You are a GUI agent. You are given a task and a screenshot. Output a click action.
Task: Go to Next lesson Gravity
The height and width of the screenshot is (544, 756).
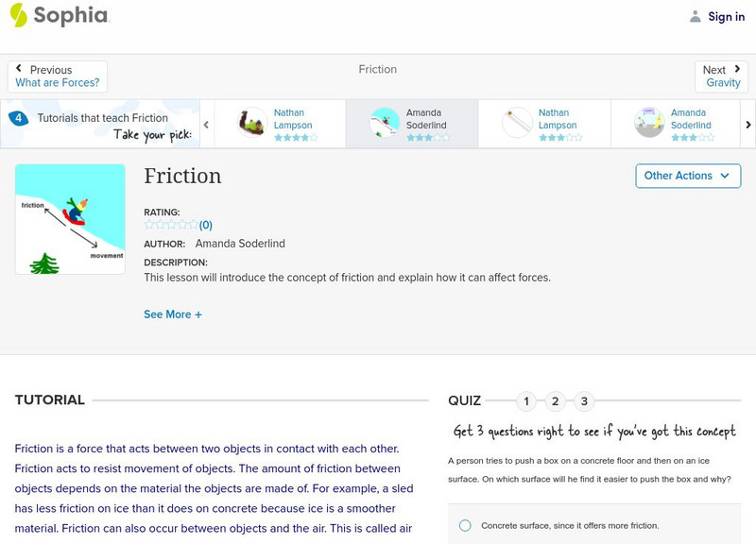tap(723, 76)
